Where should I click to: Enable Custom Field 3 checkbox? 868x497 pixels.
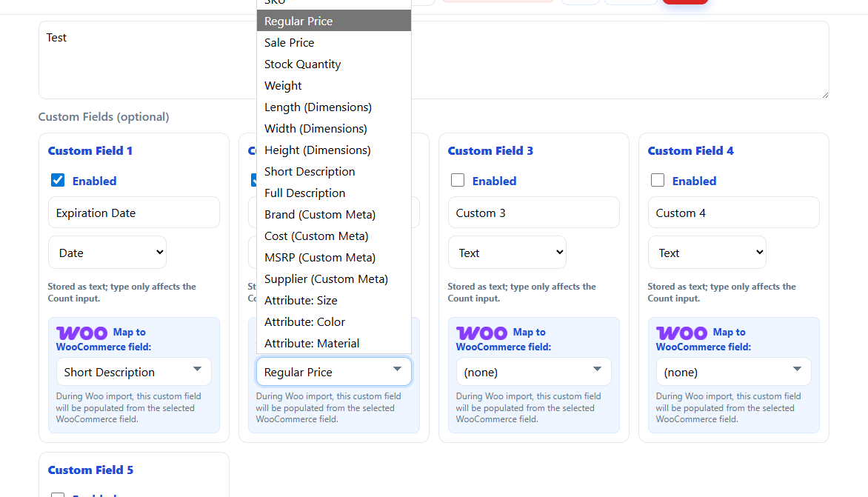pos(458,180)
